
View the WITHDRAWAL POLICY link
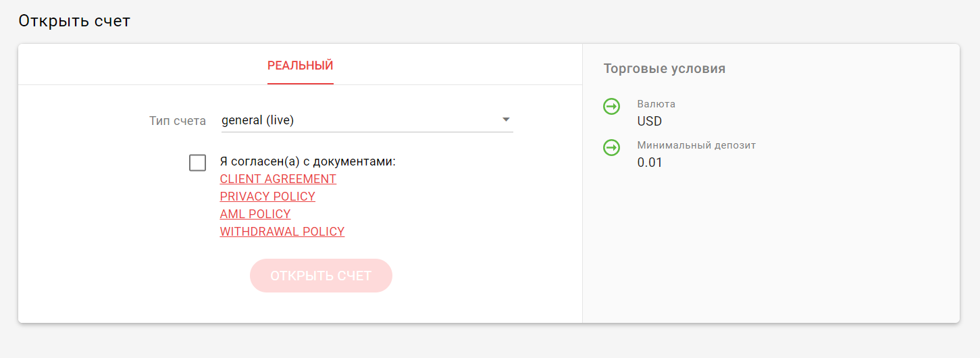[282, 232]
